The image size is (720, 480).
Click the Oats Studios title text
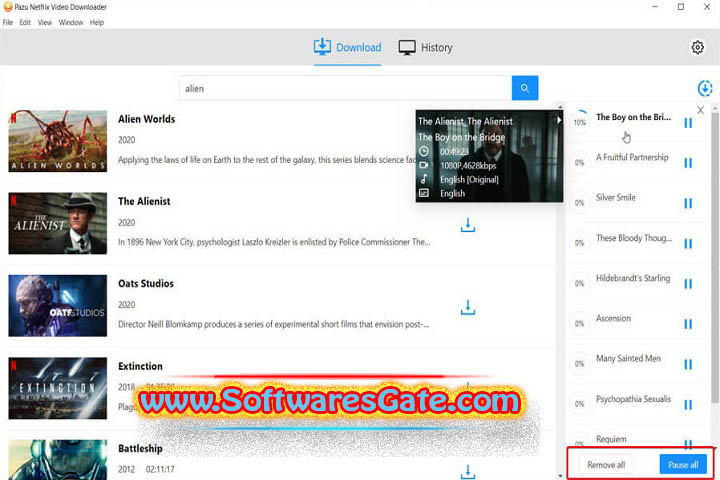[146, 283]
